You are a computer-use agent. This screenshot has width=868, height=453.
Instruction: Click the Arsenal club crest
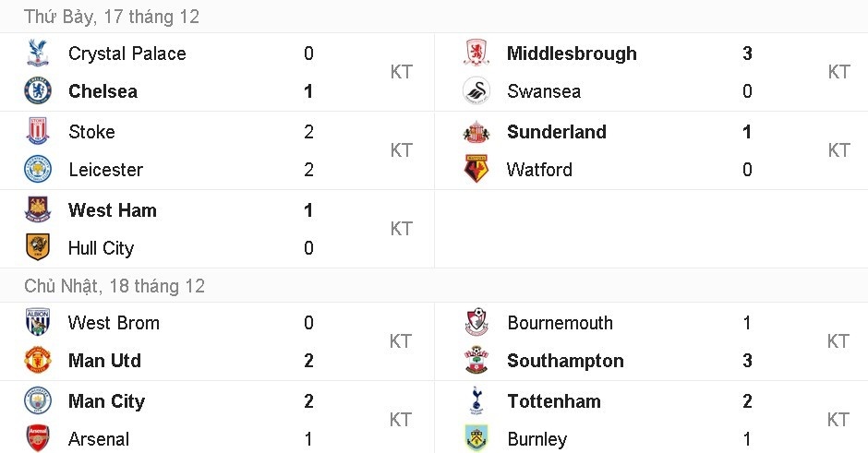[x=38, y=439]
